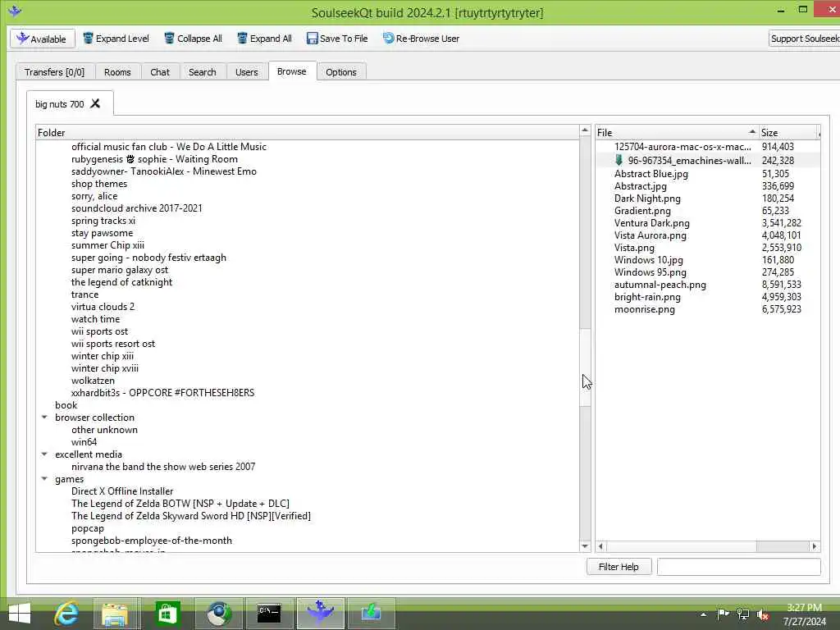The width and height of the screenshot is (840, 630).
Task: Open Windows Store from taskbar
Action: pyautogui.click(x=167, y=614)
